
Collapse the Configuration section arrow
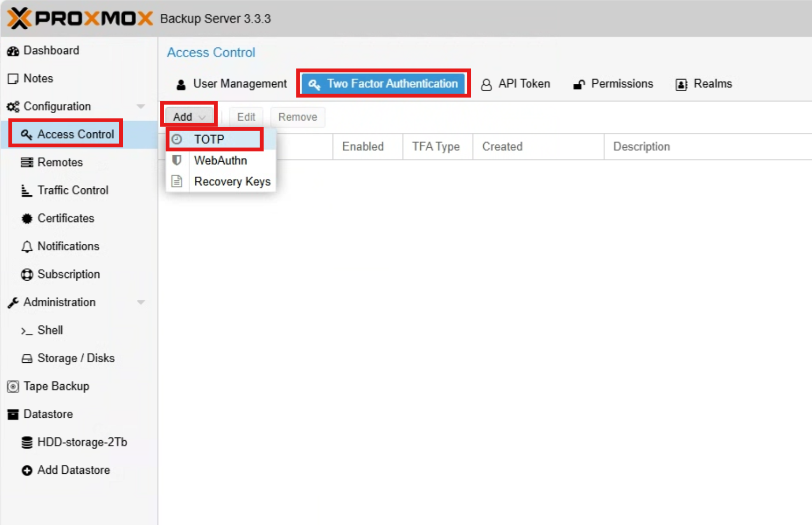pyautogui.click(x=141, y=106)
